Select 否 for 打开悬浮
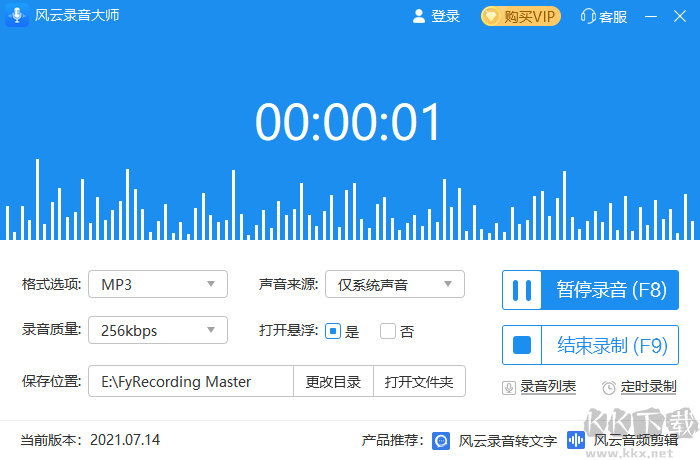 click(x=388, y=331)
